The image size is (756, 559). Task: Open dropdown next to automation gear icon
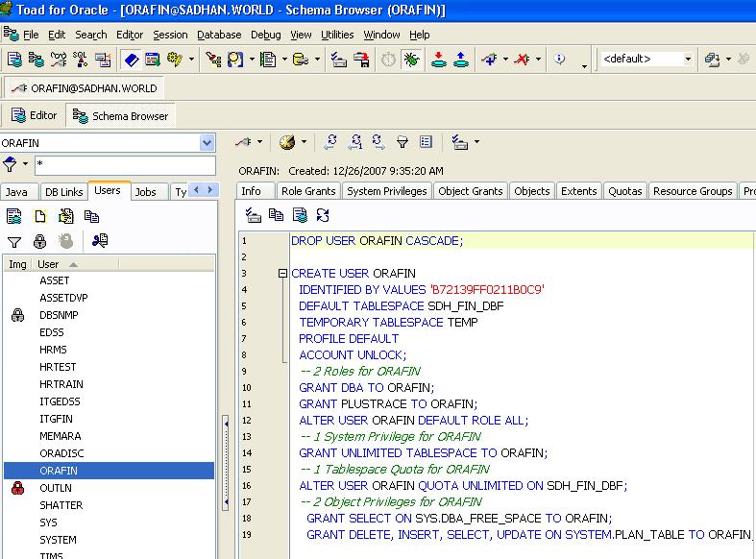pyautogui.click(x=191, y=60)
